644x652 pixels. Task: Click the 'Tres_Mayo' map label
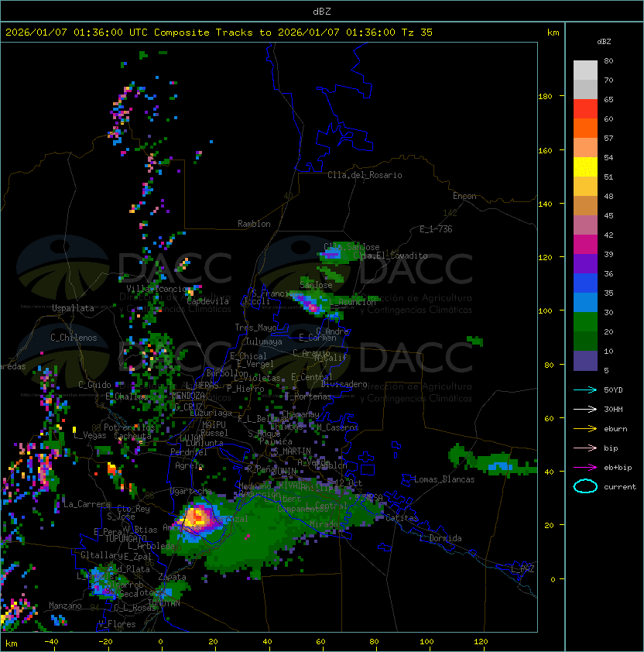(x=255, y=328)
